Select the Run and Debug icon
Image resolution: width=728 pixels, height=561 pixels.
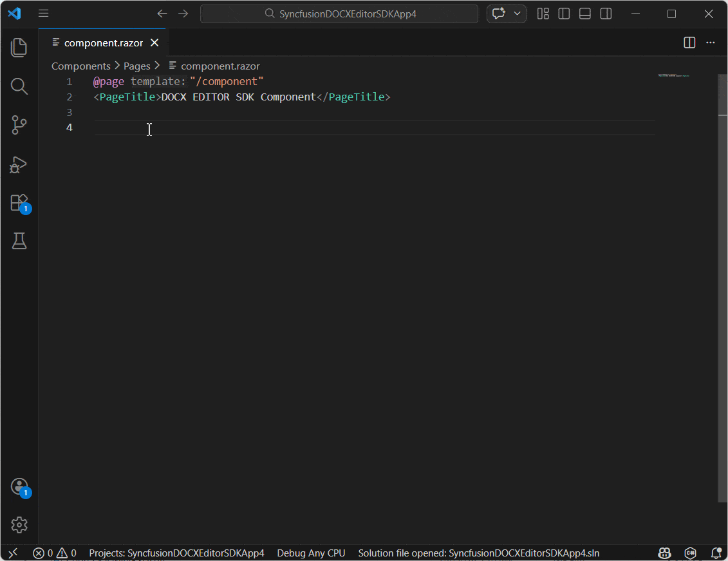(x=19, y=164)
